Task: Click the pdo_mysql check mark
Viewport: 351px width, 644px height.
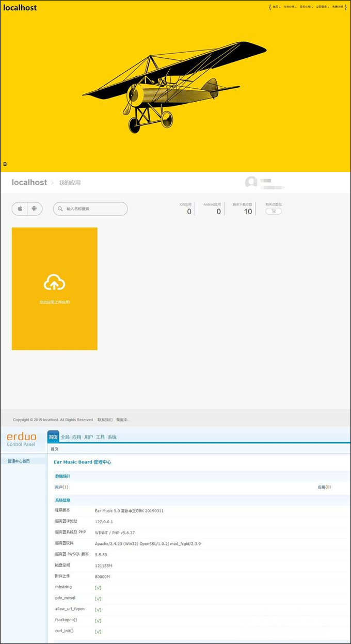Action: pos(98,599)
